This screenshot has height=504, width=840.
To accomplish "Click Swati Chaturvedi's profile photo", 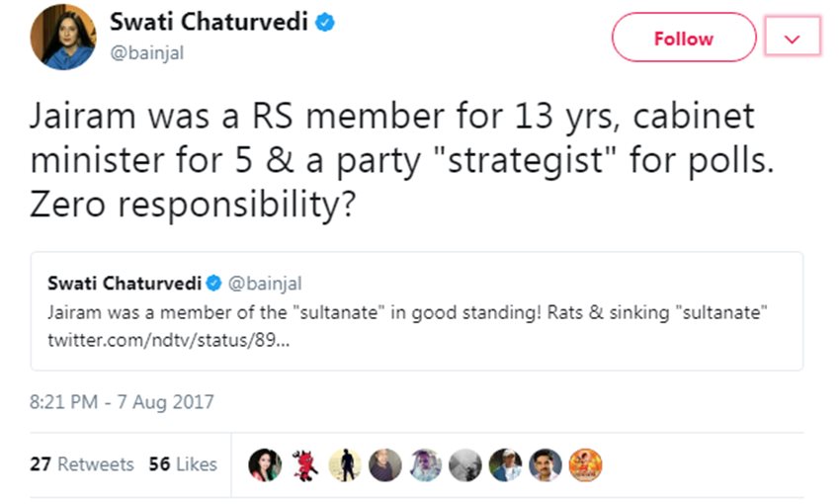I will click(63, 39).
